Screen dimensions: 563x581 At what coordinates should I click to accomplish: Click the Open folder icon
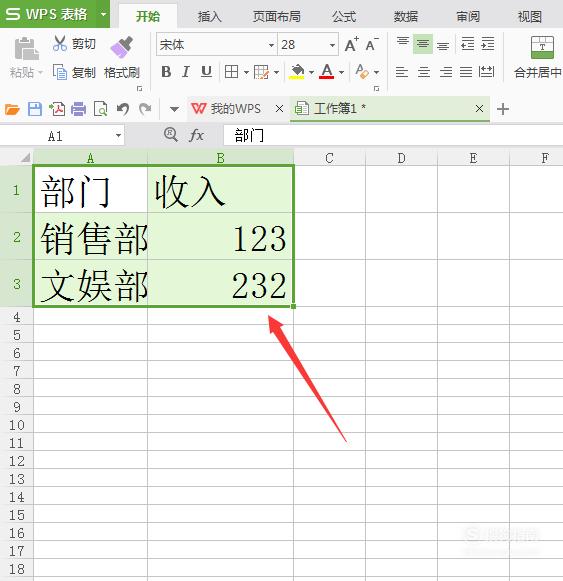pyautogui.click(x=12, y=109)
